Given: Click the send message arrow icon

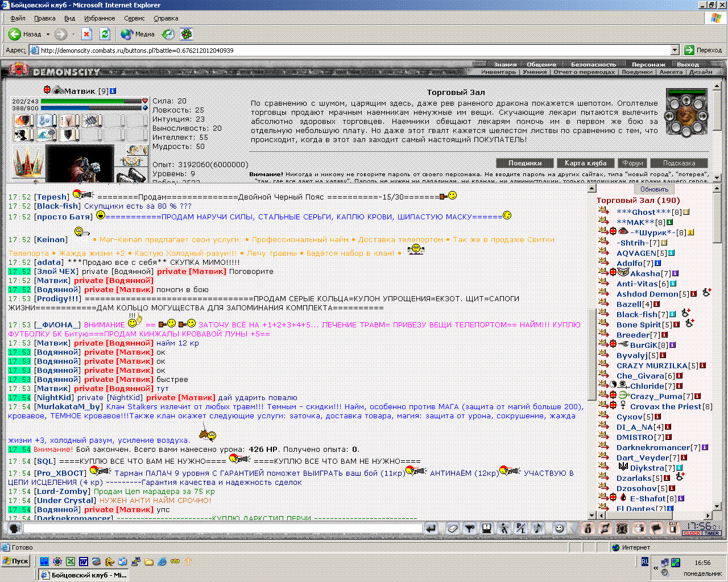Looking at the screenshot, I should pyautogui.click(x=432, y=529).
